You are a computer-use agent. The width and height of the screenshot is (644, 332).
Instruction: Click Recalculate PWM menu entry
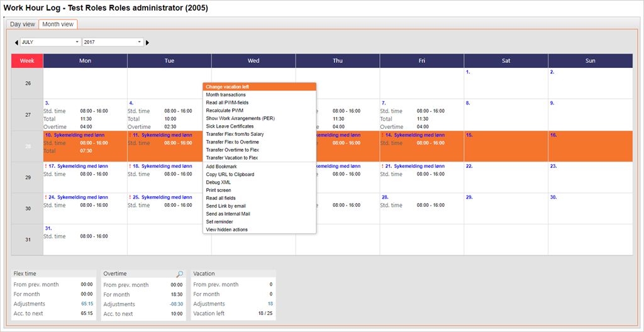pyautogui.click(x=225, y=111)
